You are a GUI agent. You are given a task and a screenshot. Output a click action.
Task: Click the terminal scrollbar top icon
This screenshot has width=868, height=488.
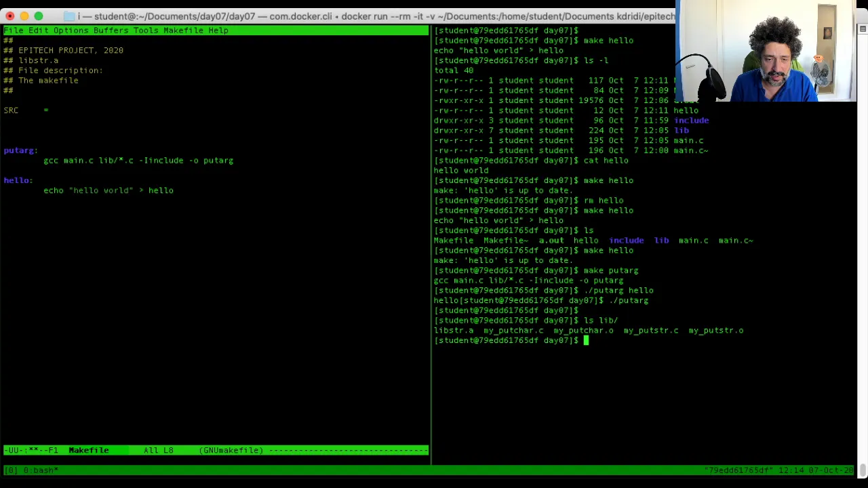[863, 29]
